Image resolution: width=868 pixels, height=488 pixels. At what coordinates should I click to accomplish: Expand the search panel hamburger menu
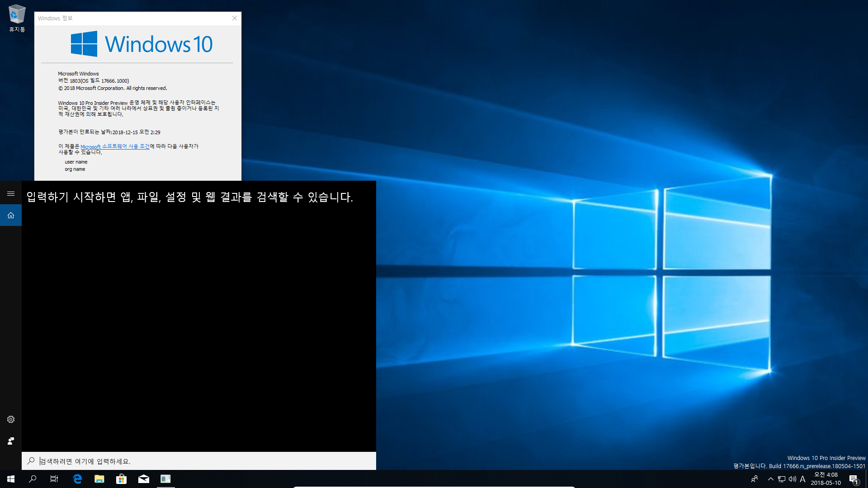click(11, 193)
